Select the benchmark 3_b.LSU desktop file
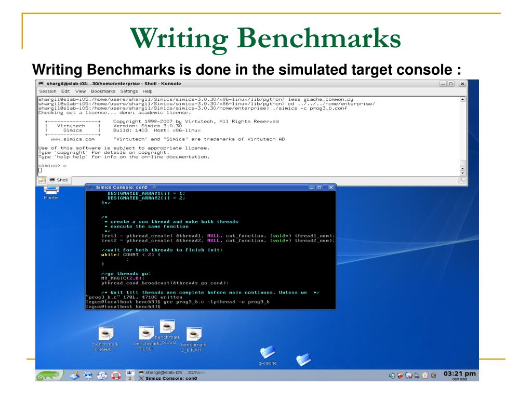Screen dimensions: 532x399 167,331
